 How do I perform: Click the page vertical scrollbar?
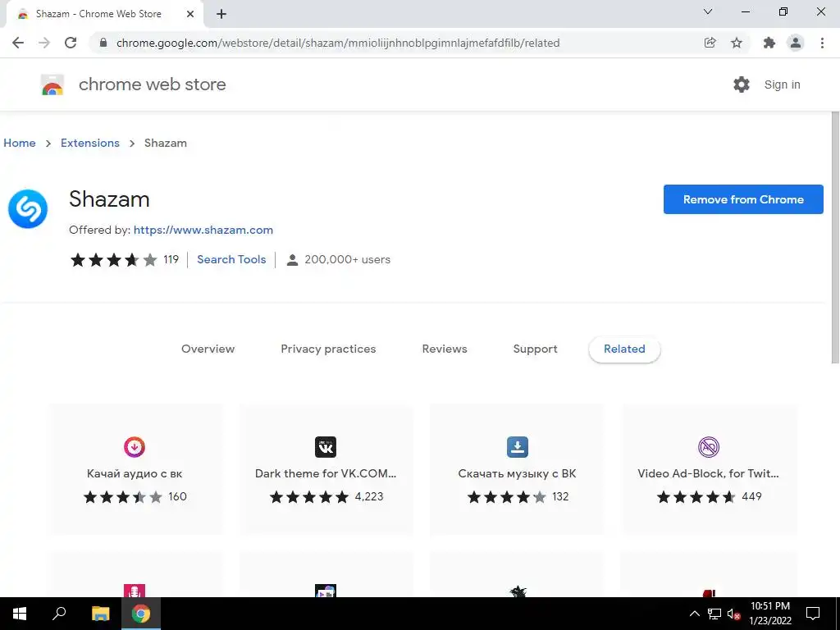coord(835,237)
